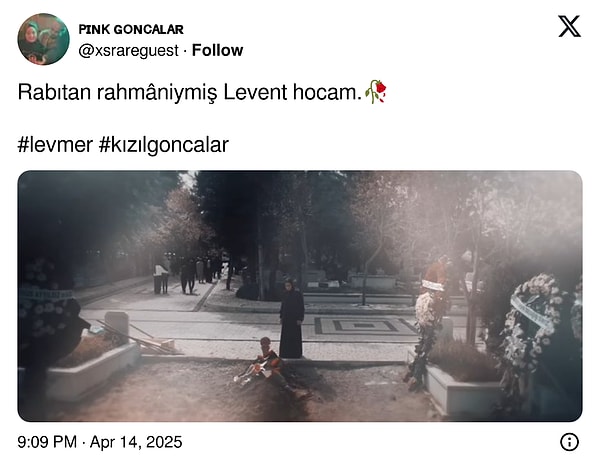Open the @xsrareguest handle link
This screenshot has height=472, width=600.
pos(129,51)
